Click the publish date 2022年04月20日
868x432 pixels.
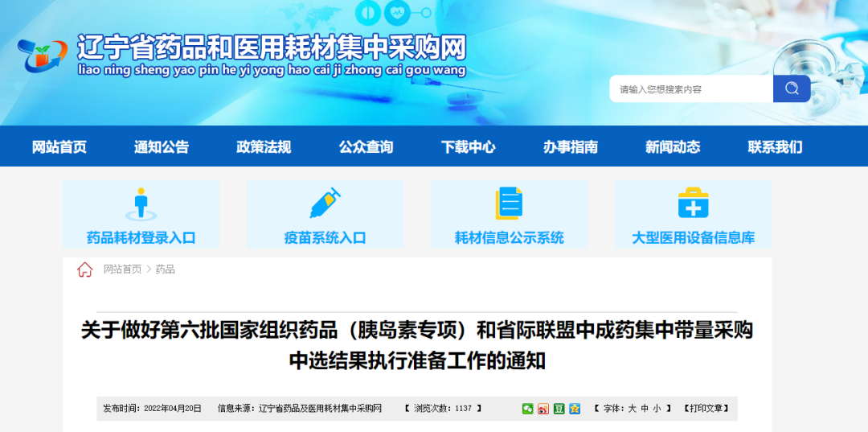click(173, 409)
